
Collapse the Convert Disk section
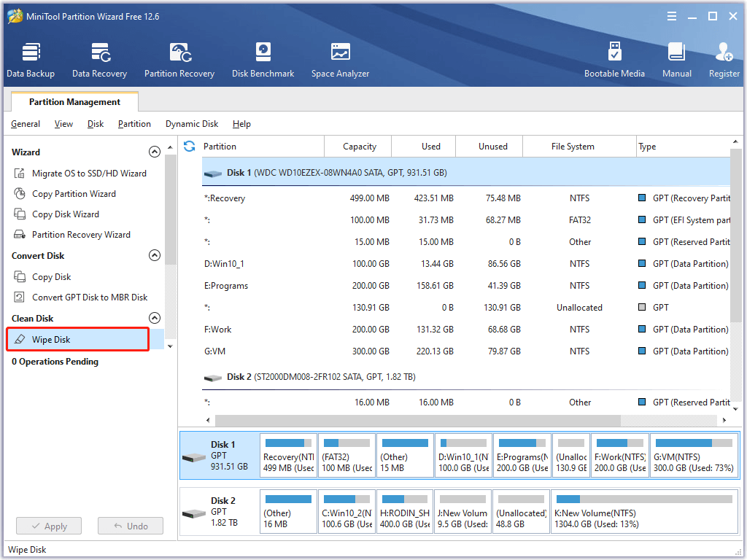(x=155, y=255)
